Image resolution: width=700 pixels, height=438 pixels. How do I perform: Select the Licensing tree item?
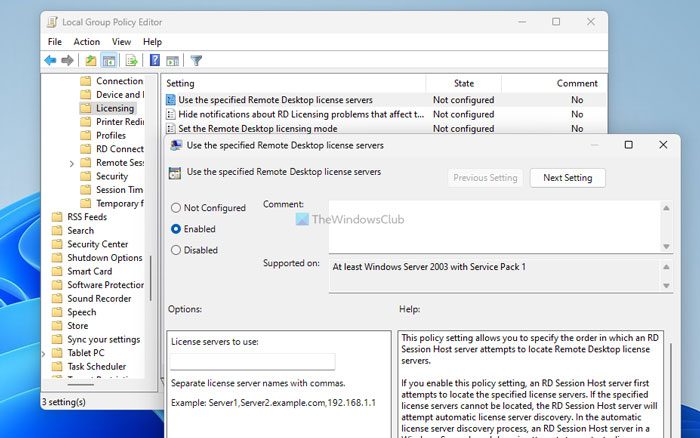tap(115, 108)
